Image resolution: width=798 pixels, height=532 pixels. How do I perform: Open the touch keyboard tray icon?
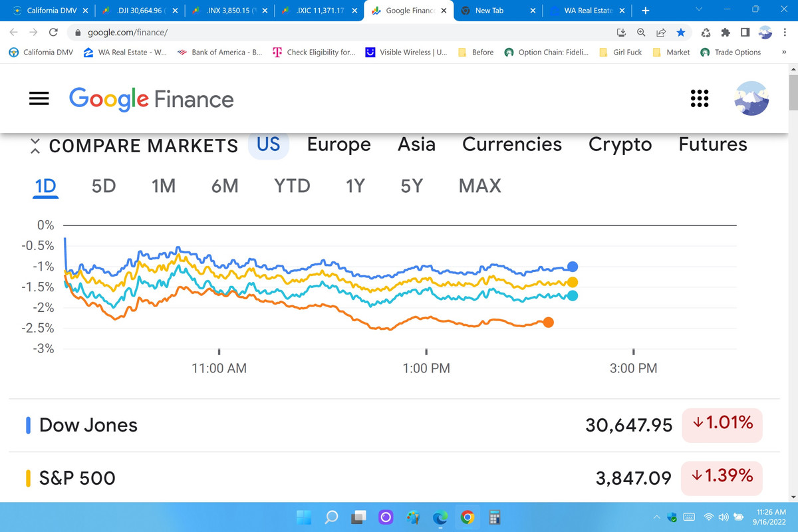pyautogui.click(x=689, y=517)
